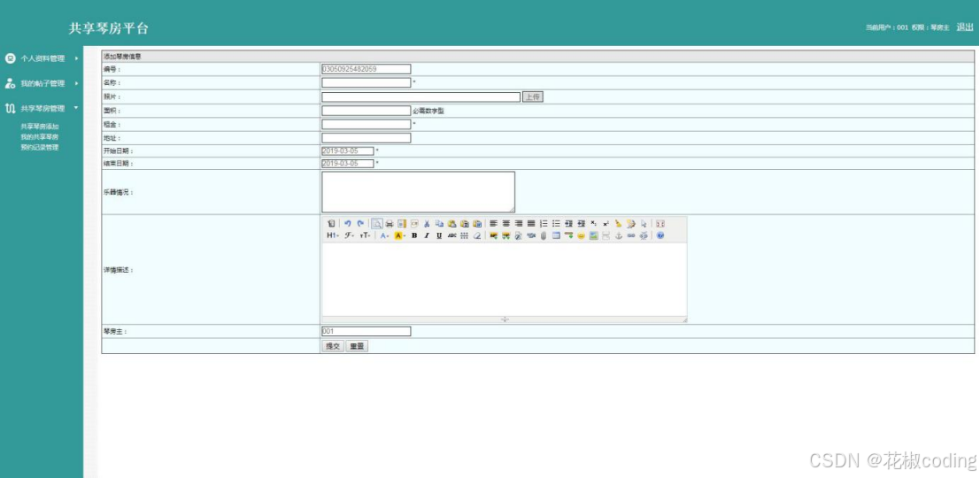The height and width of the screenshot is (478, 980).
Task: Click the 开始日期 date field
Action: tap(348, 151)
